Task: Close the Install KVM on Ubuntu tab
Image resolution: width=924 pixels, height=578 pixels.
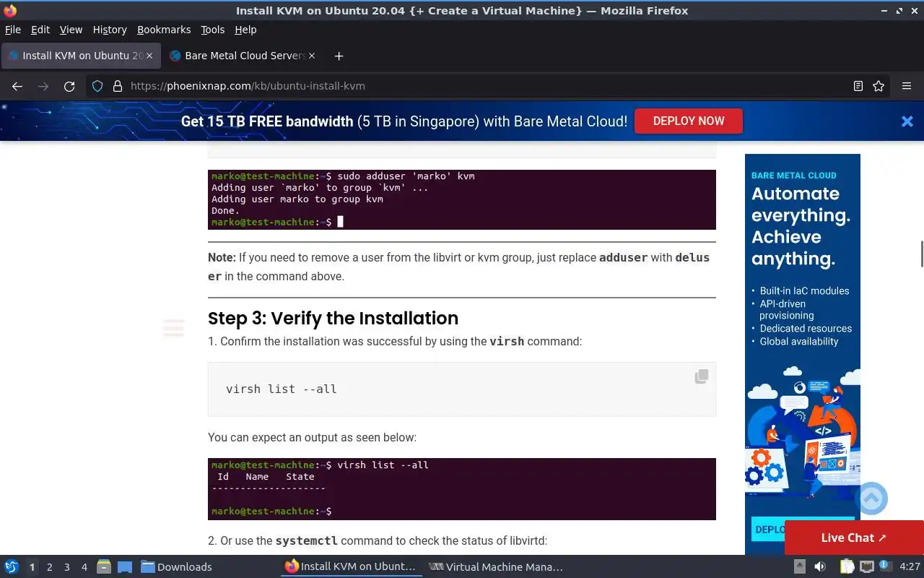Action: click(149, 56)
